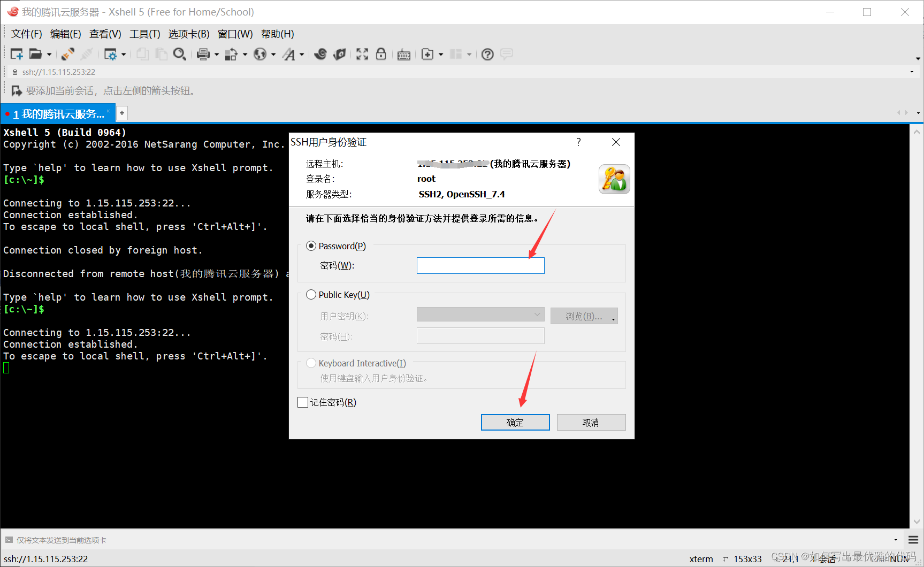Click the xterm status bar entry
Screen dimensions: 924x567
click(x=701, y=559)
